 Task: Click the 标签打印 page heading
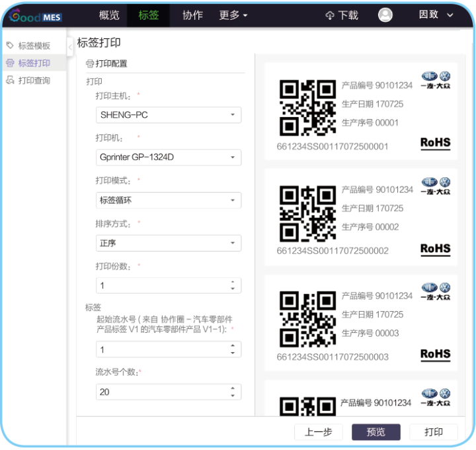pos(99,42)
